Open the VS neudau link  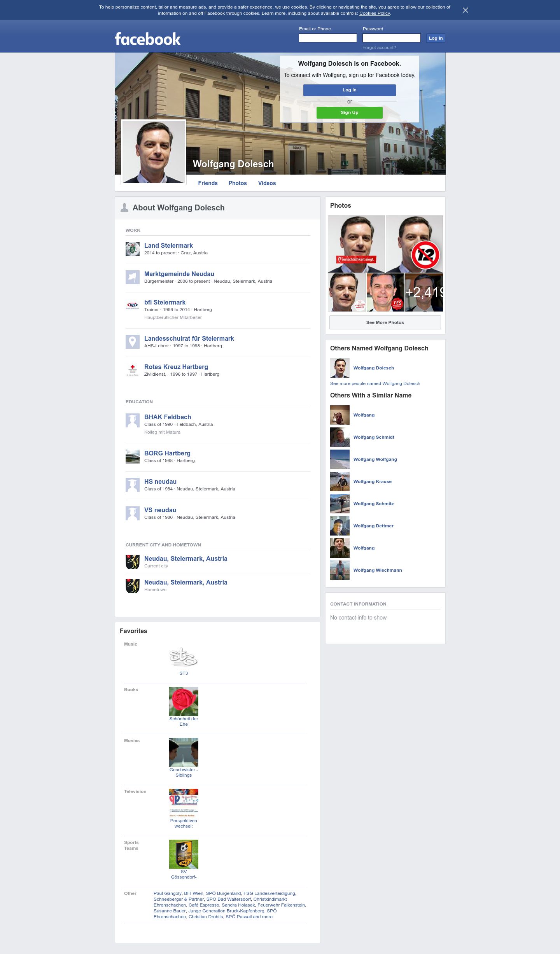click(160, 510)
